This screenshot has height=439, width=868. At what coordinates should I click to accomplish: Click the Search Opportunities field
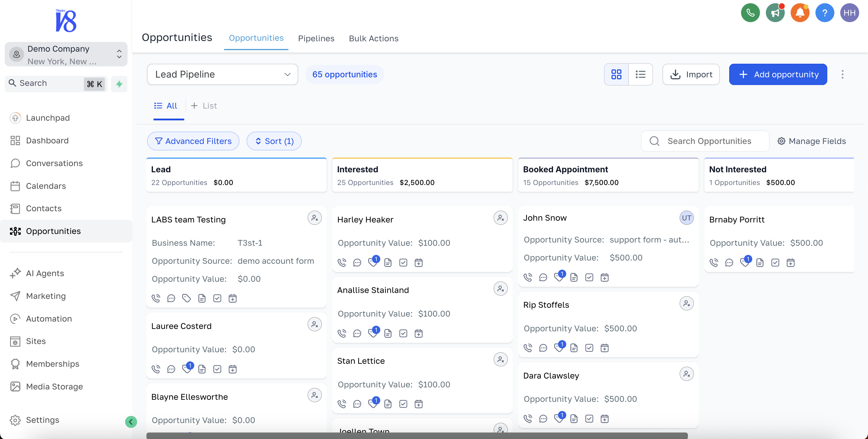(x=709, y=141)
